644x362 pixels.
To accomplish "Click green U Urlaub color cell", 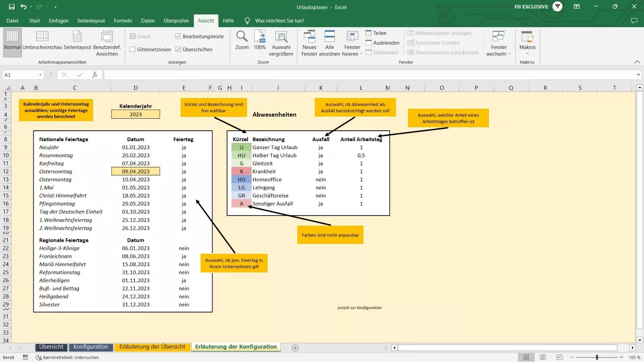I will click(242, 147).
